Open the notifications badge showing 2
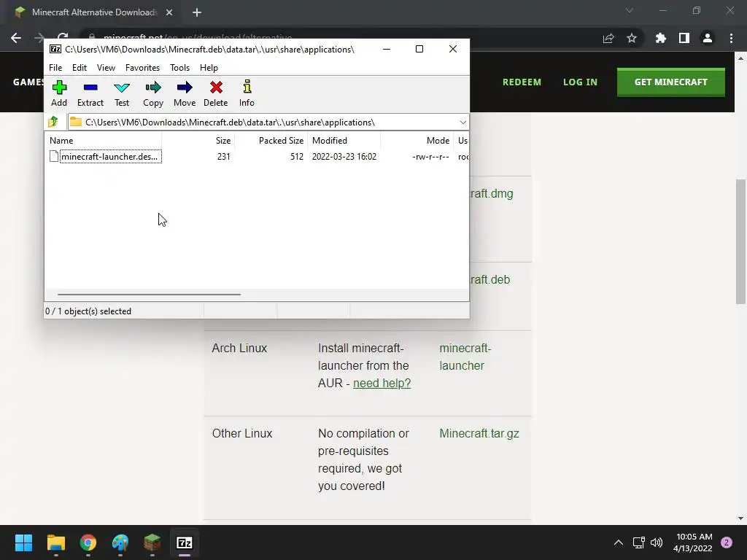 727,542
